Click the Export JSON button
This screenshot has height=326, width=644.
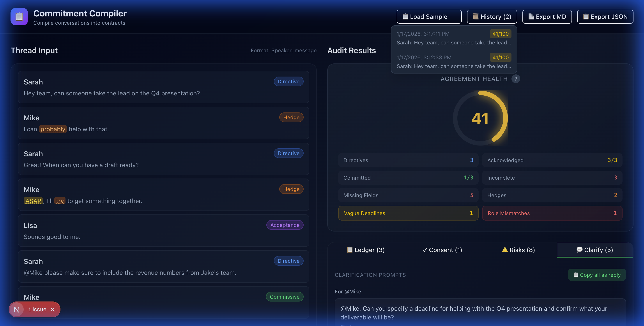click(605, 17)
